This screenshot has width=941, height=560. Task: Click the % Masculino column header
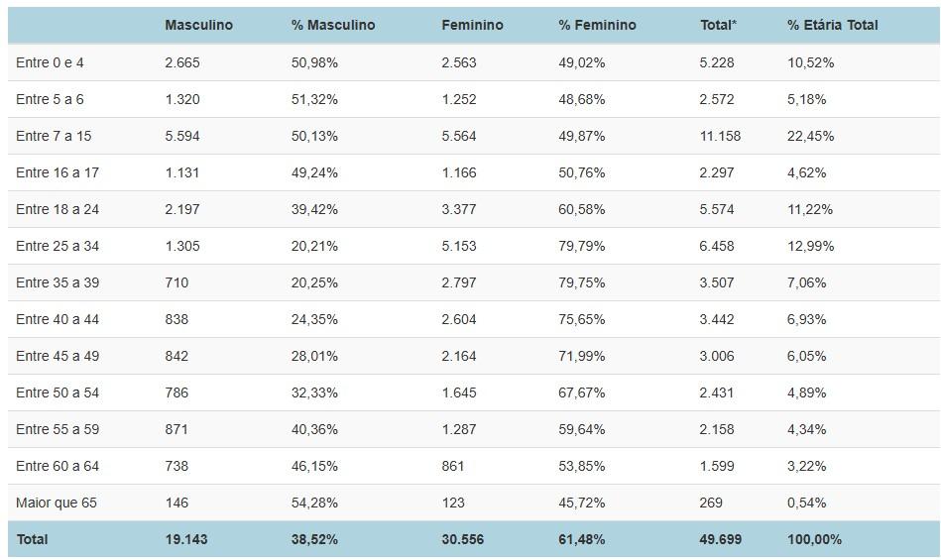[333, 25]
